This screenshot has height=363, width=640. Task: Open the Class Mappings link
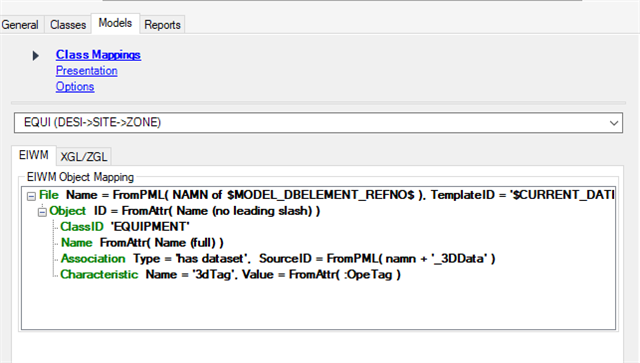click(98, 55)
